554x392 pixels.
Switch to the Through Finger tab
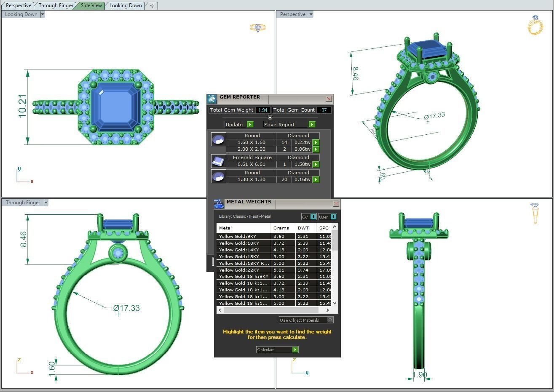click(55, 5)
